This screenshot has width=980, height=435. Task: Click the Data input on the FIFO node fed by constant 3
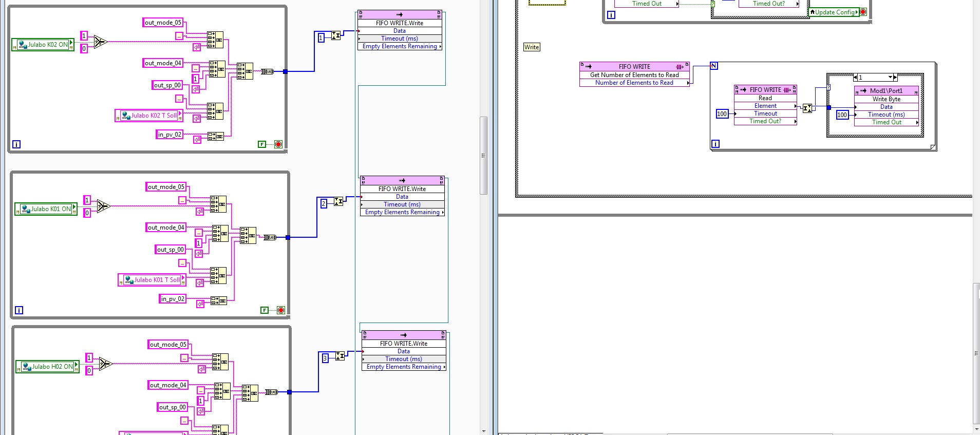tap(404, 351)
